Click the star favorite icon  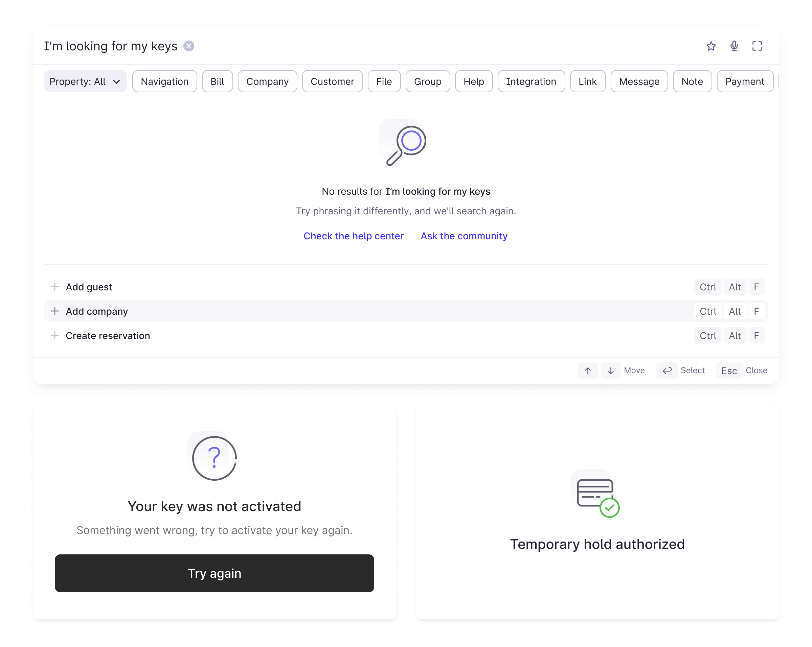(711, 46)
